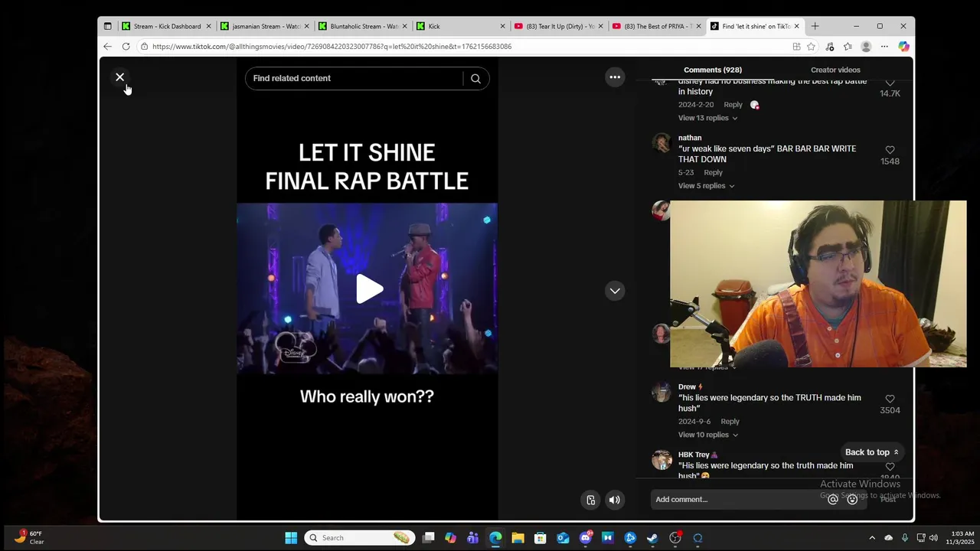980x551 pixels.
Task: Open the Windows Start menu
Action: [x=291, y=538]
